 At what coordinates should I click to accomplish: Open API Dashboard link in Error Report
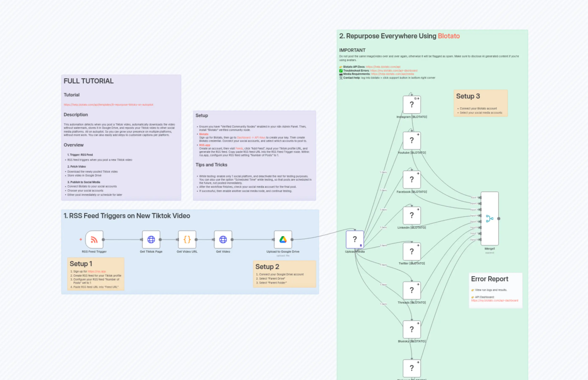pyautogui.click(x=494, y=301)
